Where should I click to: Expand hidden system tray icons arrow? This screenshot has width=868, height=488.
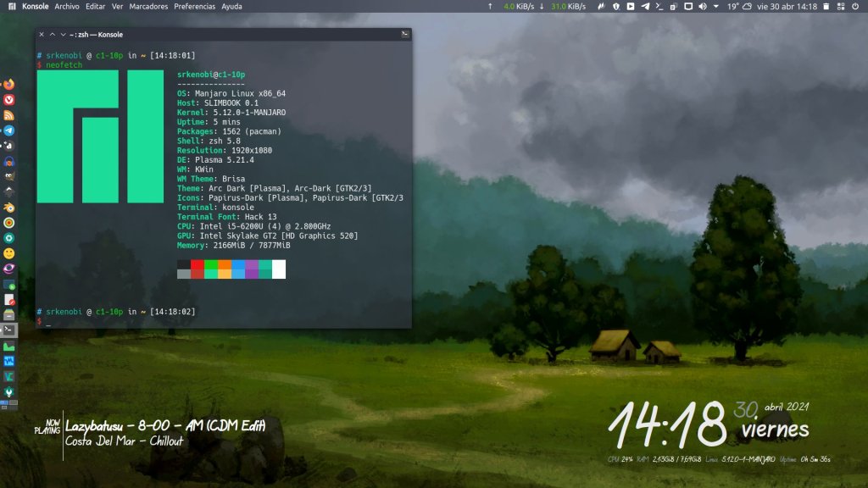pyautogui.click(x=716, y=6)
